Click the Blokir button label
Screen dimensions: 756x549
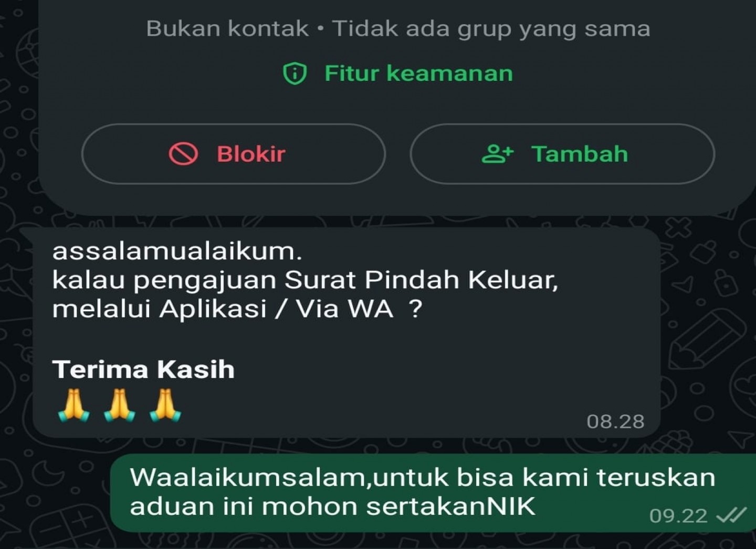(x=251, y=154)
